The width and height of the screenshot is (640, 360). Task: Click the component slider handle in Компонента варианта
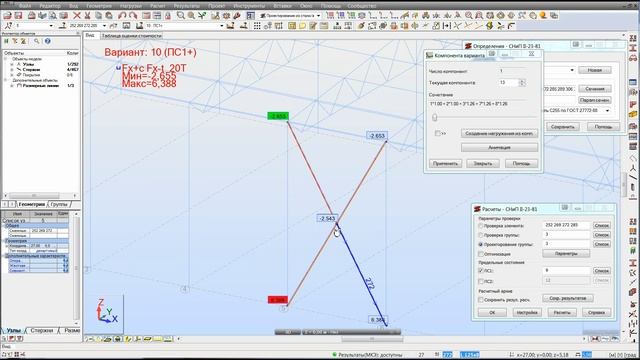coord(435,118)
